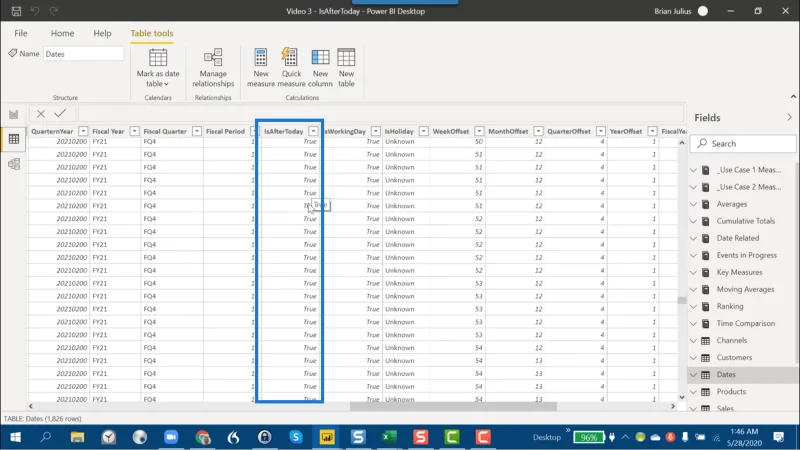Open QuarterOffset column filter dropdown
The height and width of the screenshot is (450, 800).
click(601, 131)
